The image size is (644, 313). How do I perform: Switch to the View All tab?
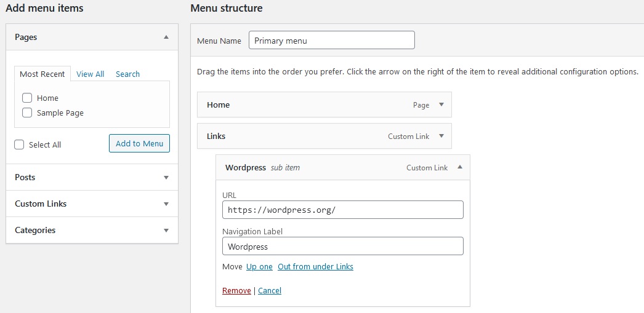point(90,74)
